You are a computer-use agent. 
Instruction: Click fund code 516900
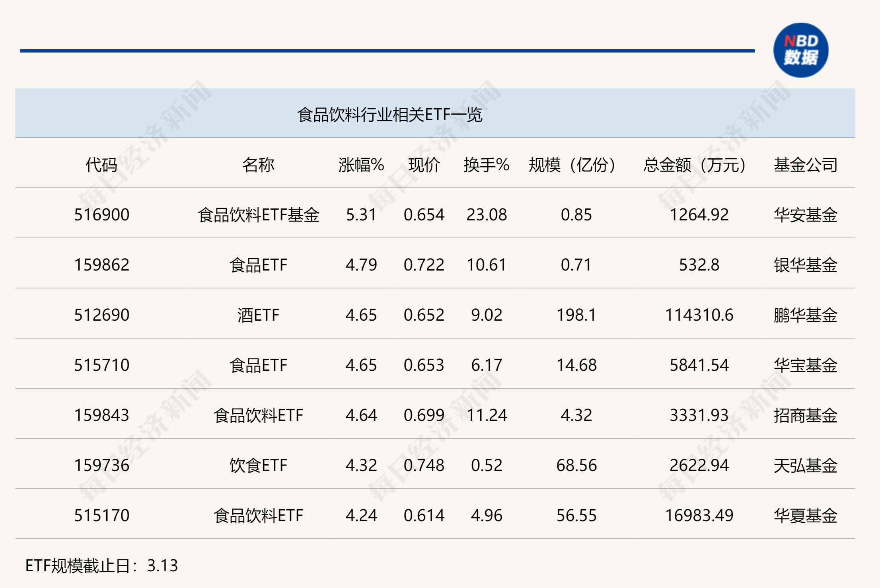point(102,215)
